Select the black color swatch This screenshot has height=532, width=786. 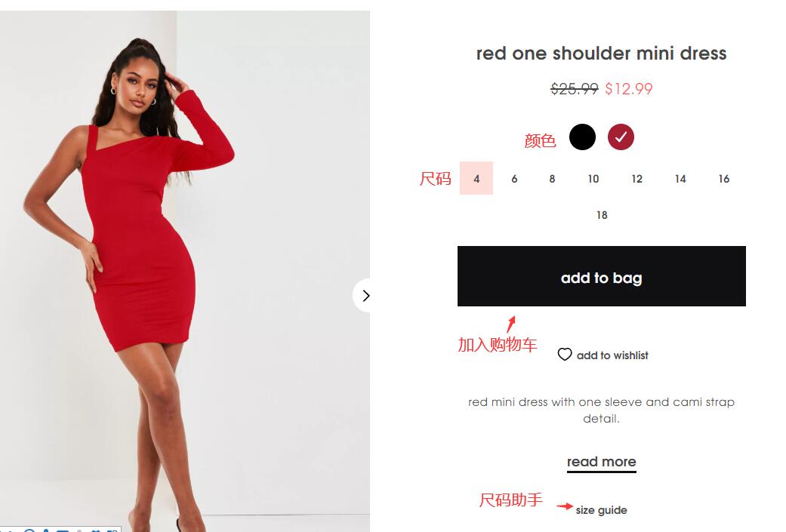point(582,137)
